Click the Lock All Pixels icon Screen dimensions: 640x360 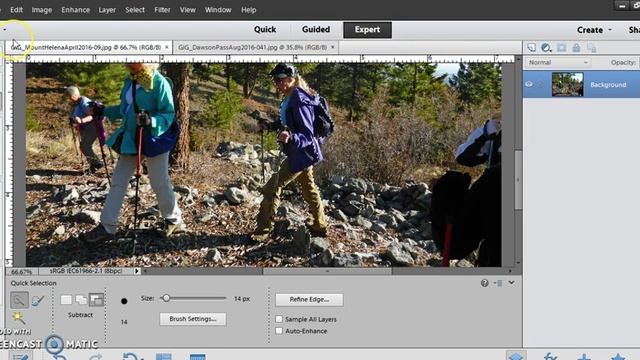pyautogui.click(x=576, y=48)
